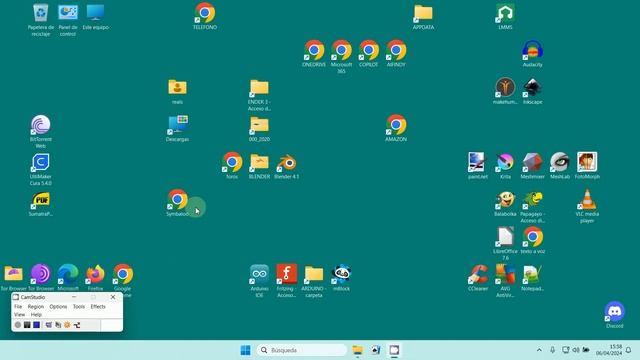
Task: Select the Balabolka smiley shortcut
Action: coord(505,203)
